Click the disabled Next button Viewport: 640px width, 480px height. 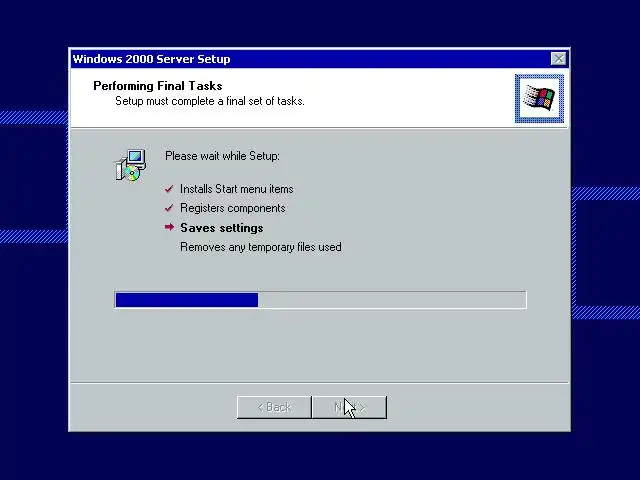[x=349, y=407]
